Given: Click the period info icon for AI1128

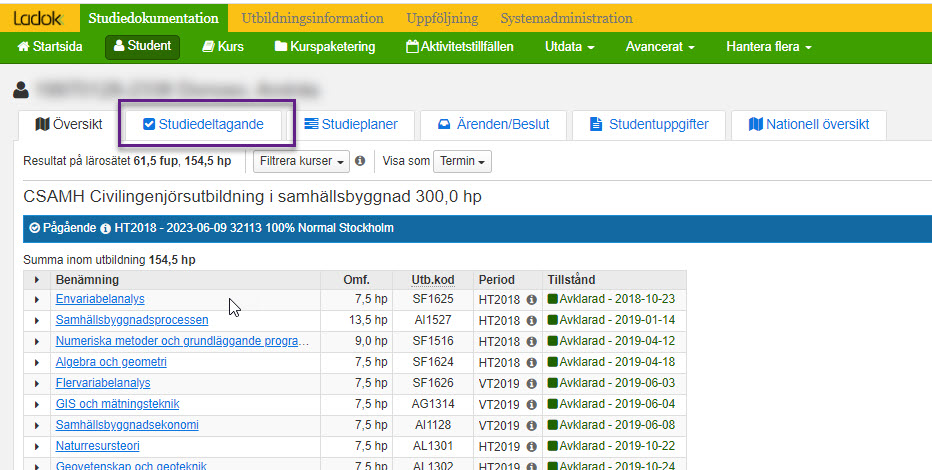Looking at the screenshot, I should (x=532, y=425).
